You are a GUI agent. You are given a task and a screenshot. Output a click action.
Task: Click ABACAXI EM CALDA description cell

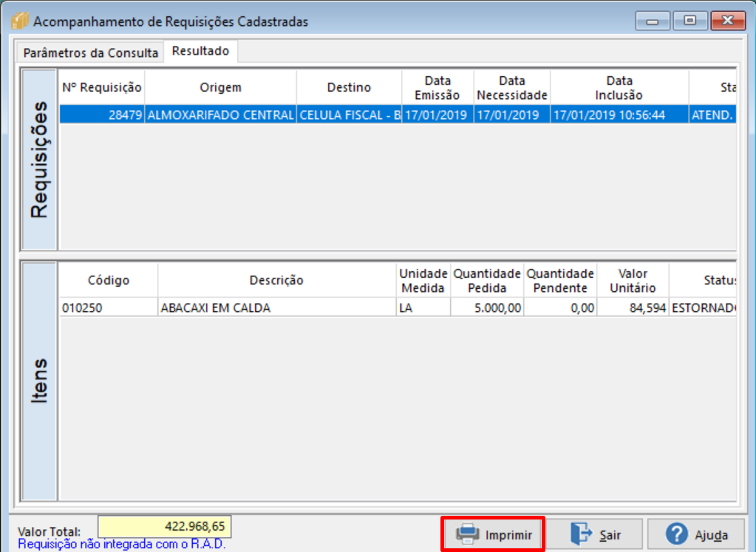click(276, 307)
